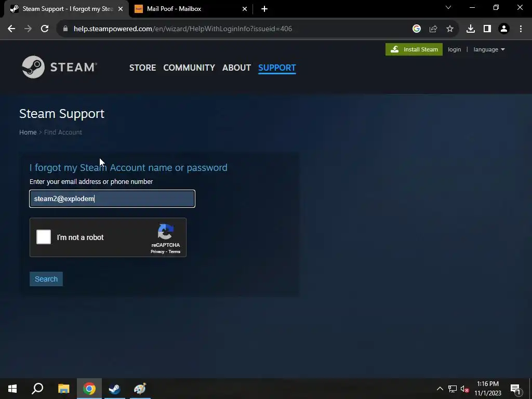Click the login link
Viewport: 532px width, 399px height.
[454, 49]
